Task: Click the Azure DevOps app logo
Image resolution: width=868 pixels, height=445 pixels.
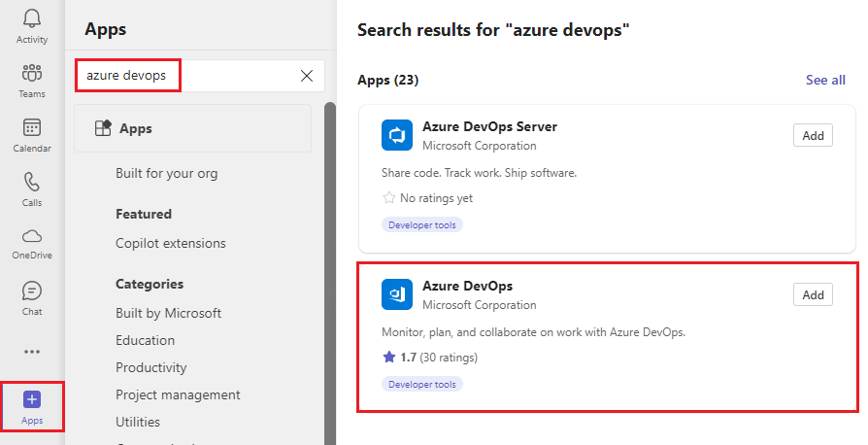Action: pyautogui.click(x=397, y=294)
